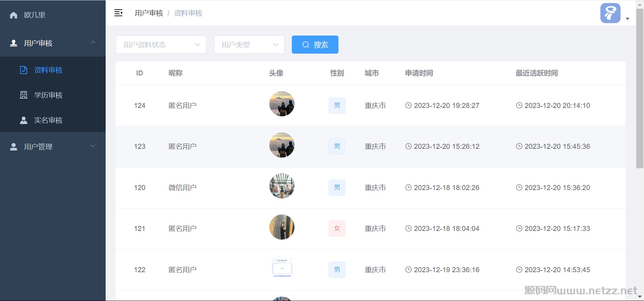The height and width of the screenshot is (301, 644).
Task: Click the 用户审核 sidebar menu header
Action: (53, 43)
